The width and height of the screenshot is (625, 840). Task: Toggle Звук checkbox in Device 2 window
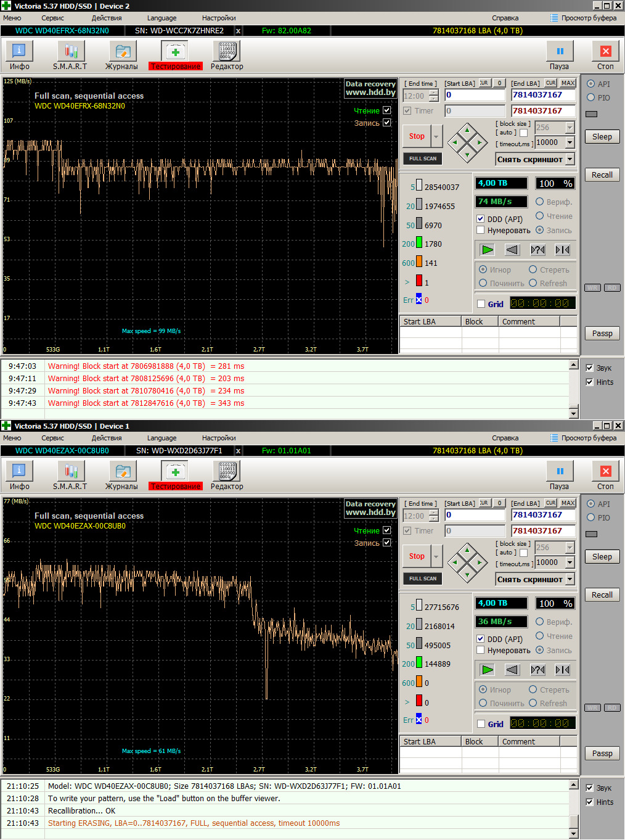pyautogui.click(x=589, y=368)
